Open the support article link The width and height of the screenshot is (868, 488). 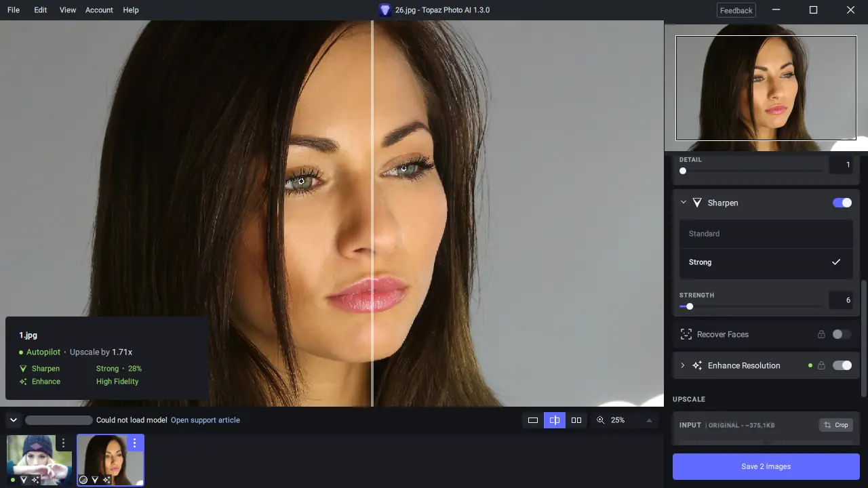(x=205, y=420)
